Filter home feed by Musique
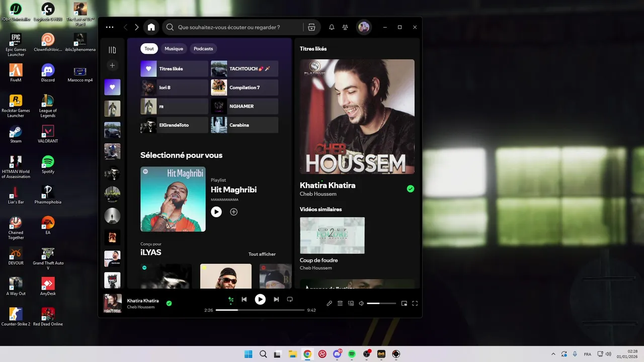644x362 pixels. 174,49
